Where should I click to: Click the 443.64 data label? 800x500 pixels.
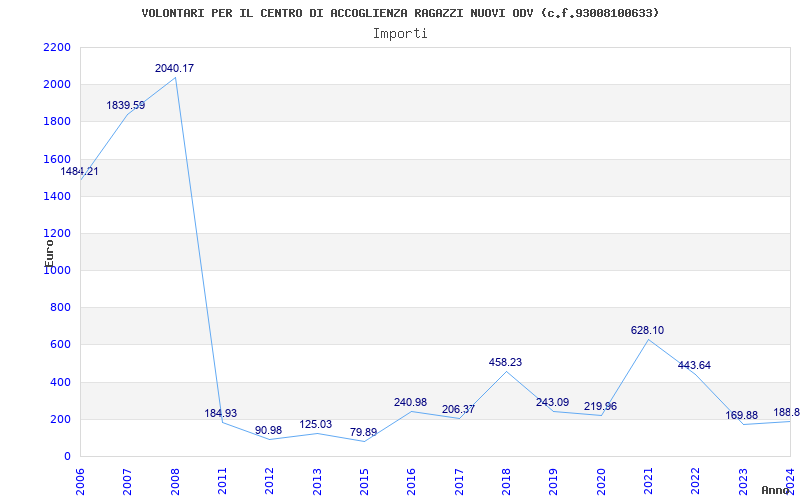(x=694, y=365)
